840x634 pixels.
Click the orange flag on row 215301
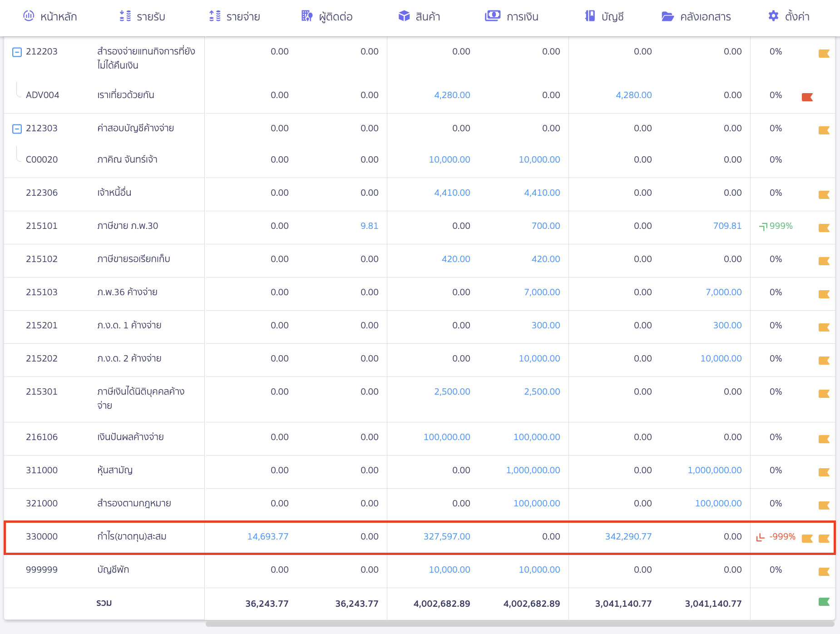(x=824, y=394)
